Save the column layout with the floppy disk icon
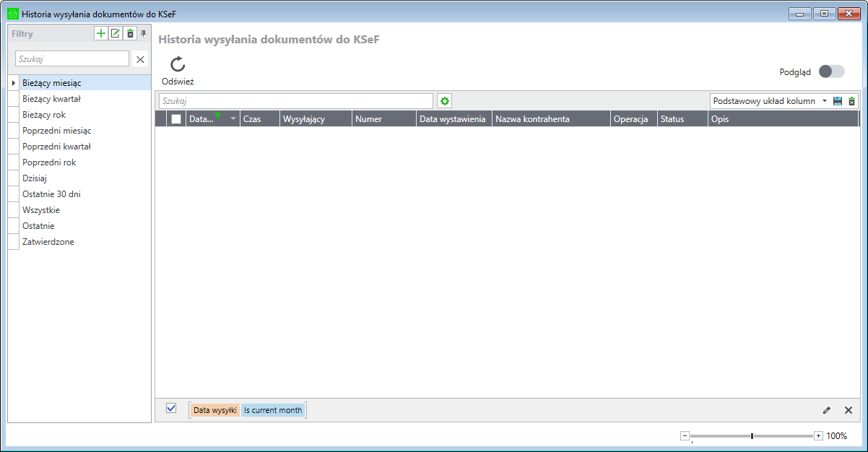This screenshot has width=868, height=452. pyautogui.click(x=838, y=101)
